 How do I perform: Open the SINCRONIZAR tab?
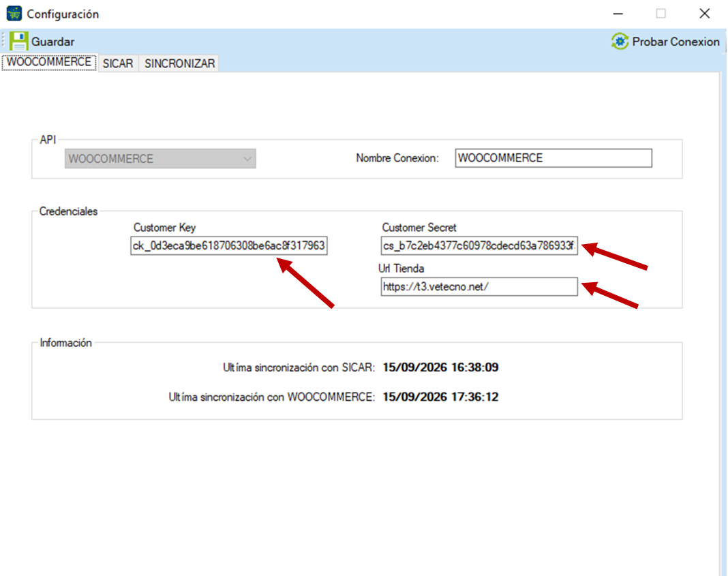point(180,63)
